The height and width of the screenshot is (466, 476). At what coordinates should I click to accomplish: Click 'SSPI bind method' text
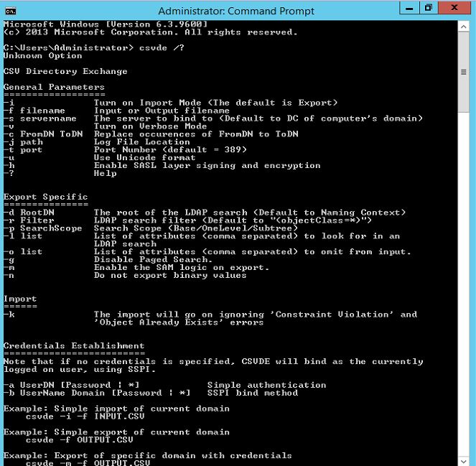(253, 393)
